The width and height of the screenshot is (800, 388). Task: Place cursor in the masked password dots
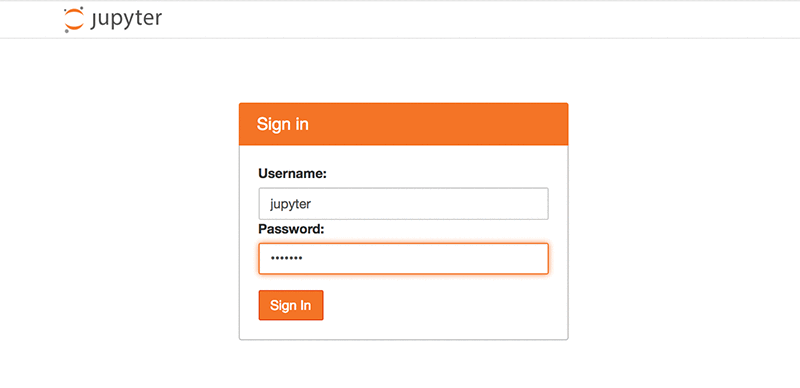[x=287, y=259]
